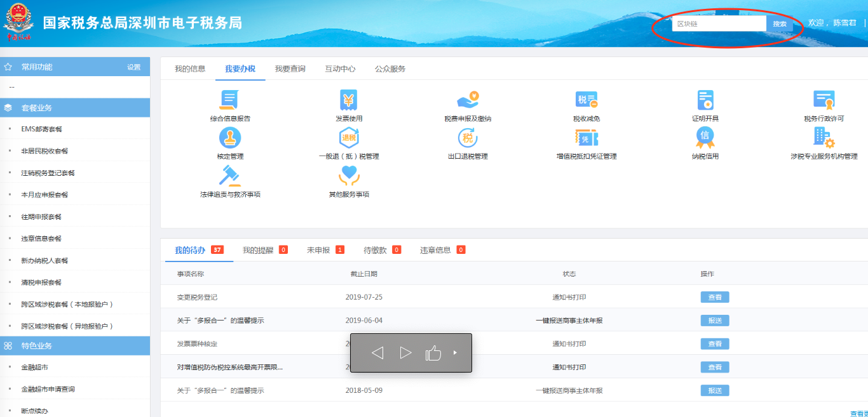This screenshot has width=868, height=417.
Task: Expand the small arrow in floating toolbar
Action: click(455, 353)
